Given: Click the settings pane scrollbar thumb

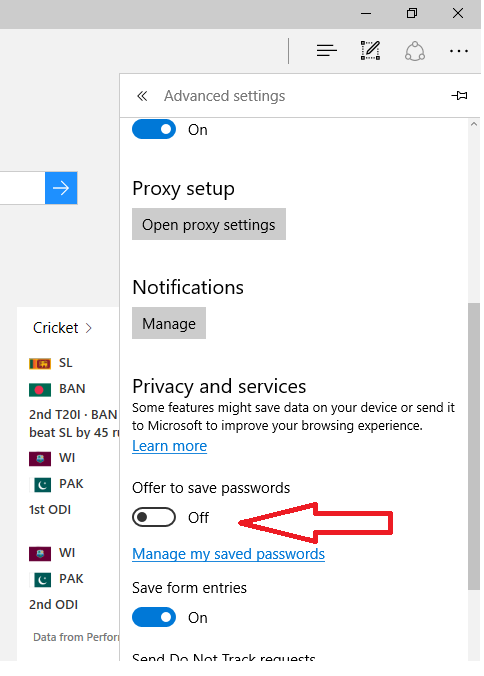Looking at the screenshot, I should coord(474,446).
